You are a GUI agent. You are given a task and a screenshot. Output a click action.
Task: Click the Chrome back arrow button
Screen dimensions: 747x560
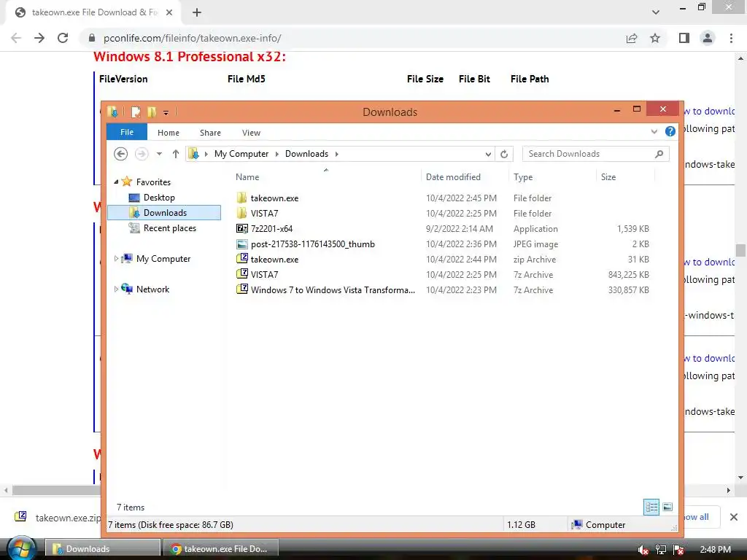tap(16, 38)
